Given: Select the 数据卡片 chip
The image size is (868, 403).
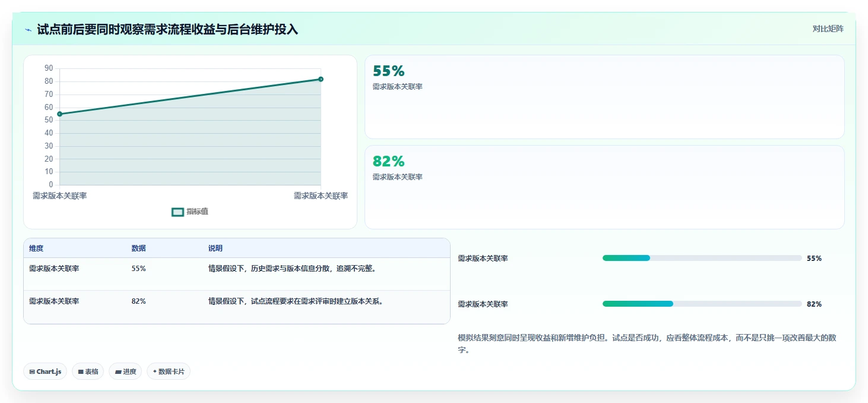Looking at the screenshot, I should coord(169,371).
